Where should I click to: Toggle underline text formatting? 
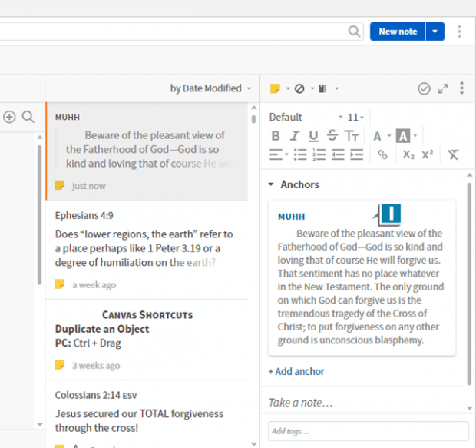tap(313, 136)
